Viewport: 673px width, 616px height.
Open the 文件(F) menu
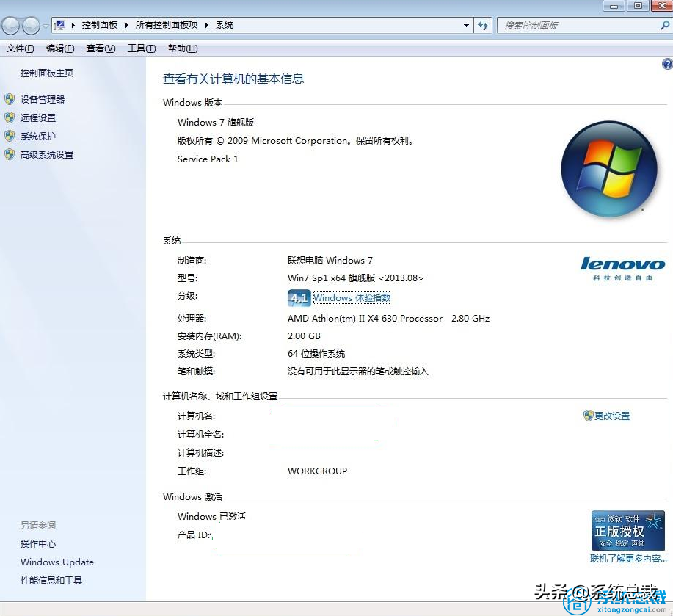click(20, 48)
